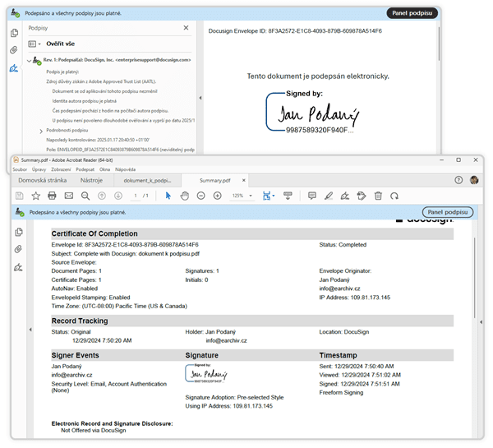Viewport: 493px width, 448px height.
Task: Select the arrow selection tool
Action: pyautogui.click(x=168, y=196)
